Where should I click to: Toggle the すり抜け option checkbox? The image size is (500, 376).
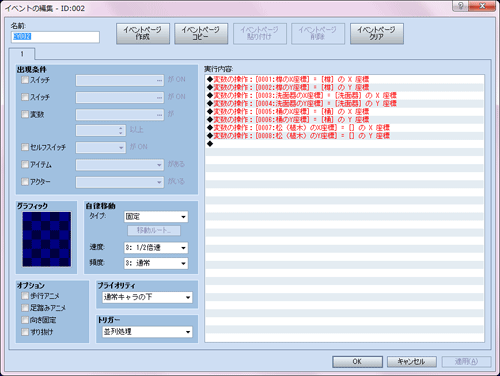(25, 332)
